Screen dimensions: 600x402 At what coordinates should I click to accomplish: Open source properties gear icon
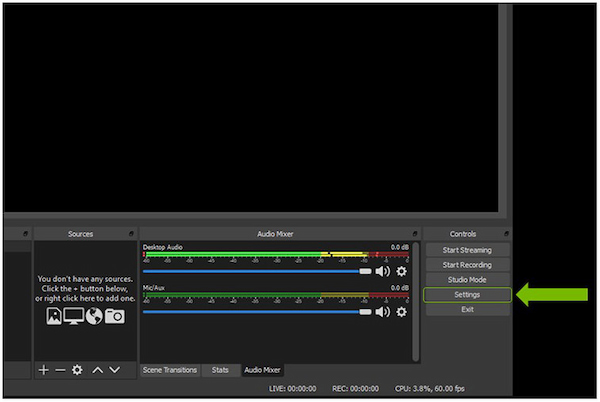click(x=77, y=370)
